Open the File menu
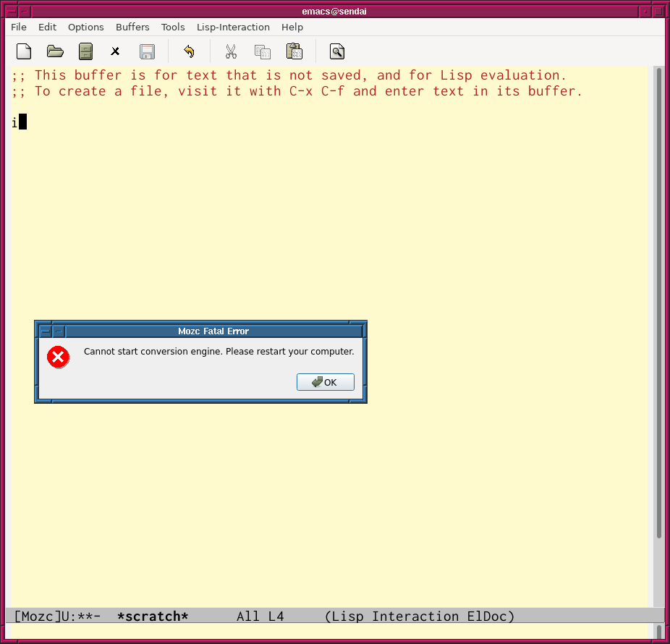Screen dimensions: 670x644 click(19, 27)
